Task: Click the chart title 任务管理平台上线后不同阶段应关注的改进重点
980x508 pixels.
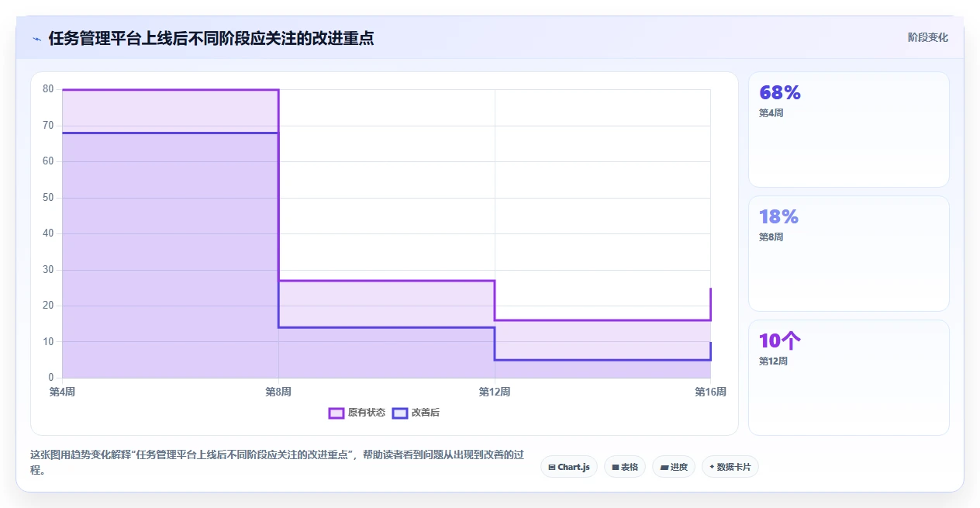Action: (x=211, y=38)
